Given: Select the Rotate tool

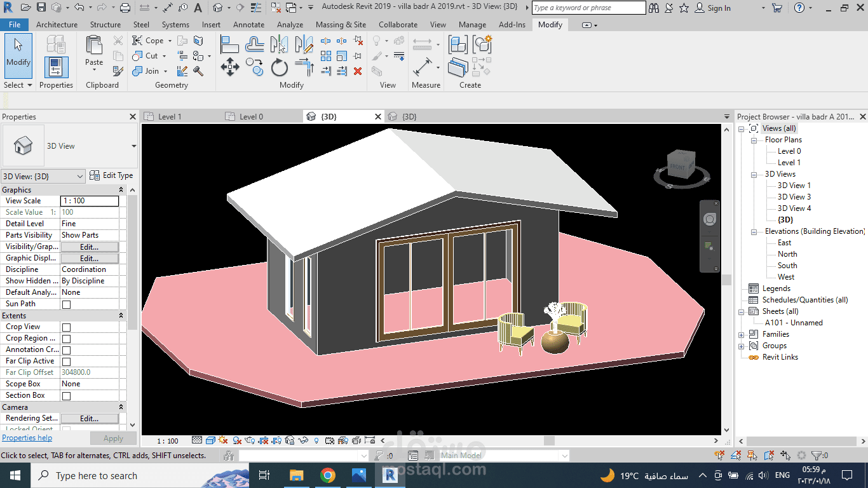Looking at the screenshot, I should pyautogui.click(x=280, y=66).
